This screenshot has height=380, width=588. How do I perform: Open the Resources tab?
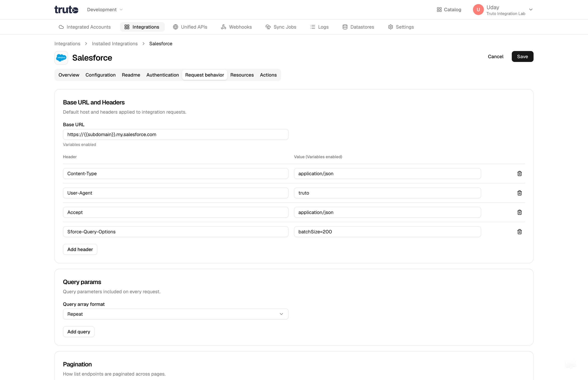(x=242, y=75)
